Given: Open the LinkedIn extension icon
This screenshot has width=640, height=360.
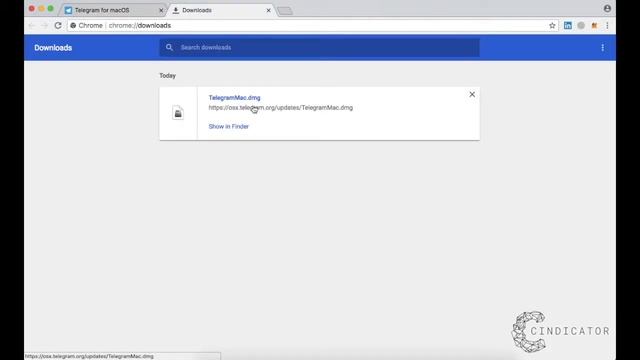Looking at the screenshot, I should [568, 25].
